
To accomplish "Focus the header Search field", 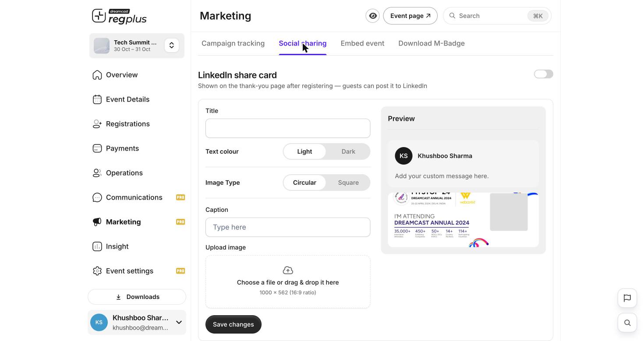I will click(497, 16).
